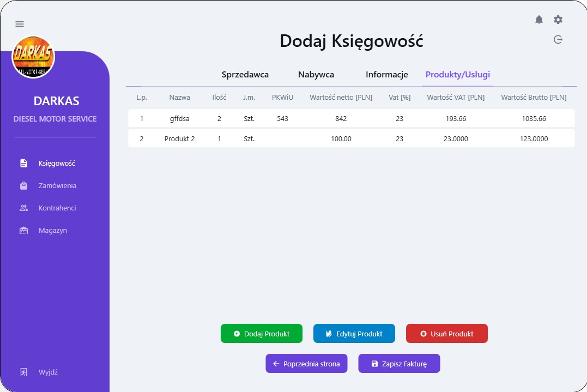Viewport: 587px width, 392px height.
Task: Switch to the Sprzedawca tab
Action: pos(245,75)
